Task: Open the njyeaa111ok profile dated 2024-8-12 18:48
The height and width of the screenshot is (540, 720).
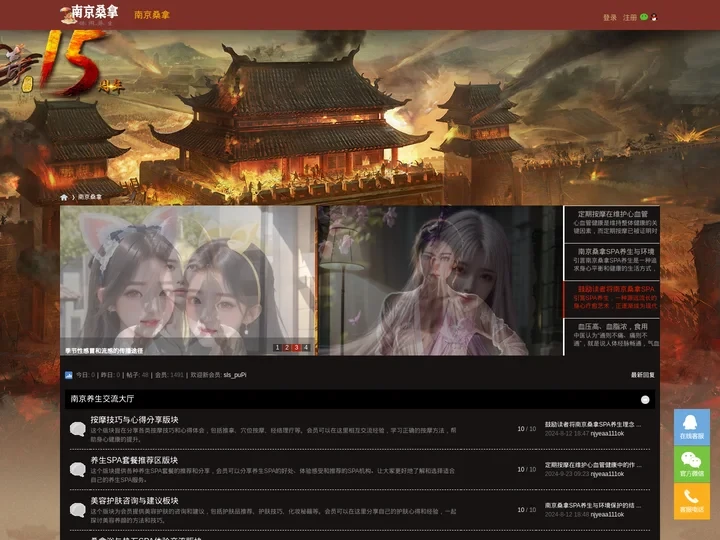Action: click(x=607, y=514)
